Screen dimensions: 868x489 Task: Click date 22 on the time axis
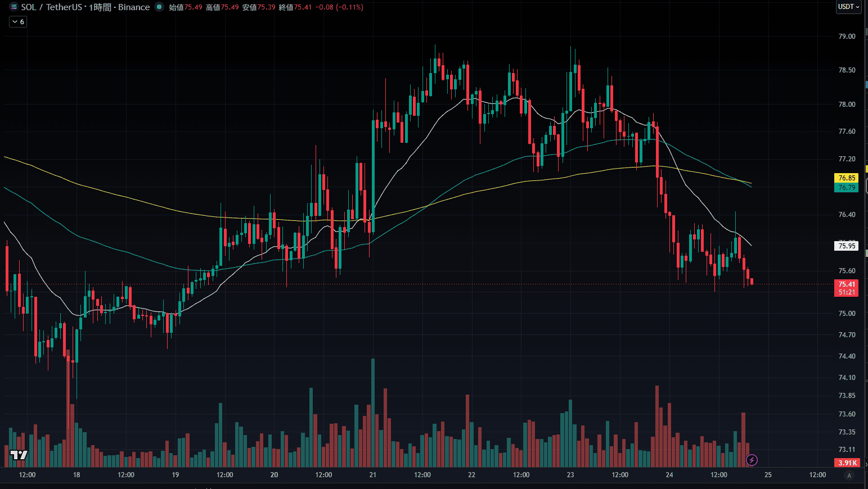click(471, 475)
